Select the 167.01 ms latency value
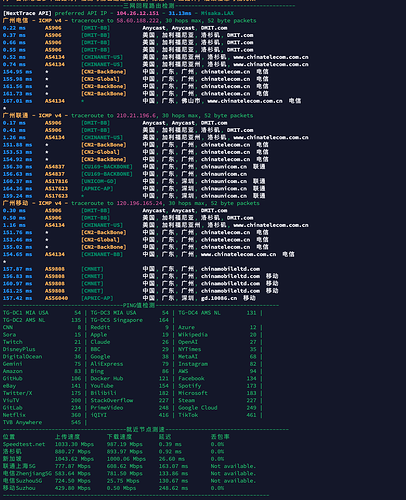The image size is (406, 500). tap(17, 101)
